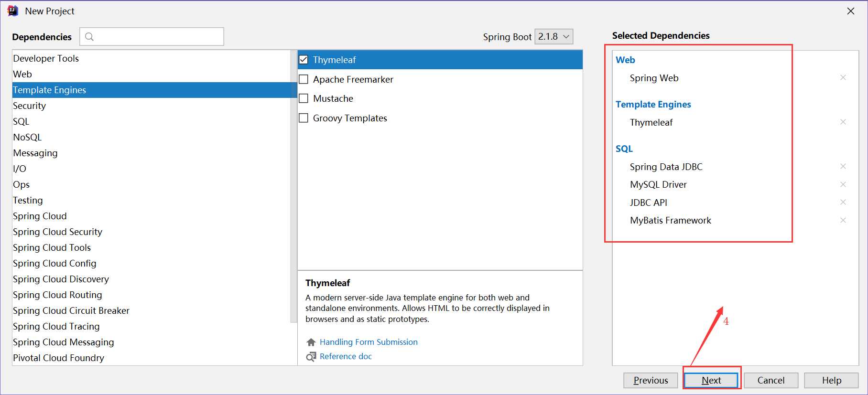
Task: Select the Spring Cloud category
Action: [x=151, y=216]
